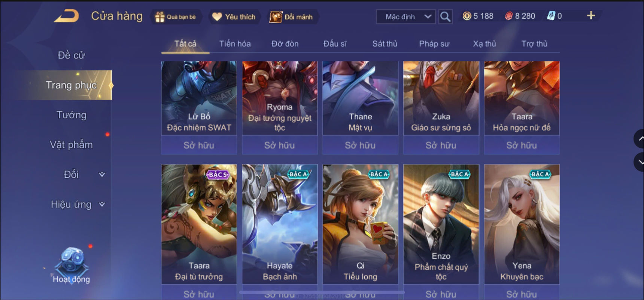The image size is (644, 300).
Task: Click the plus icon to add currency
Action: click(x=591, y=15)
